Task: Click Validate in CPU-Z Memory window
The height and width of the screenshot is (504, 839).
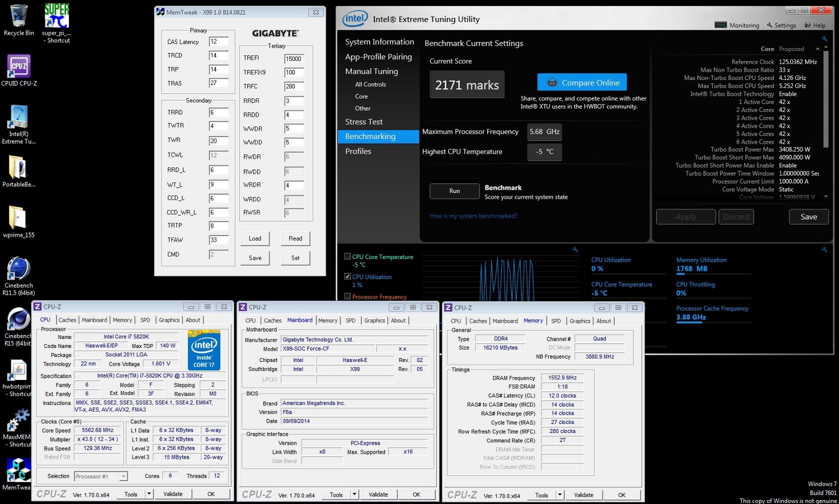Action: [583, 495]
